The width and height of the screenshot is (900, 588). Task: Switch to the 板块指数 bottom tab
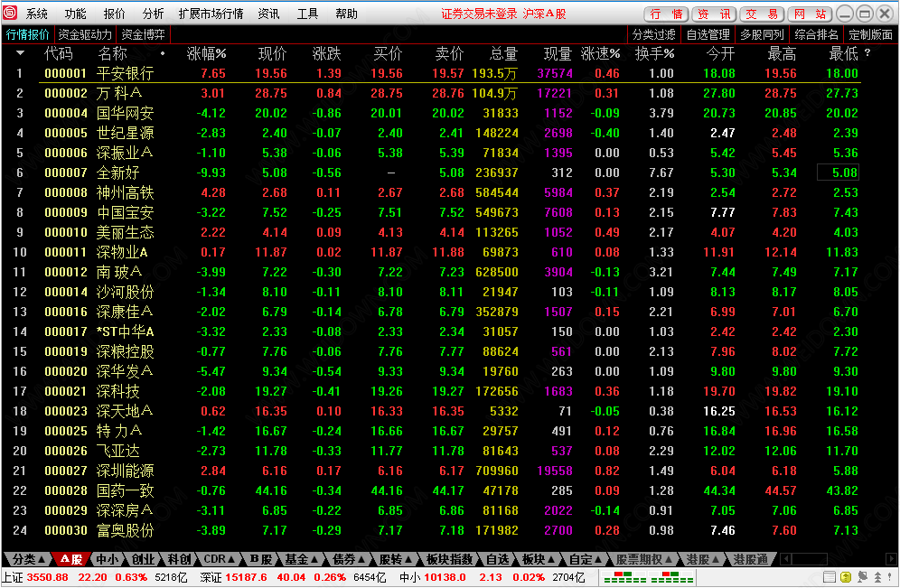tap(449, 559)
